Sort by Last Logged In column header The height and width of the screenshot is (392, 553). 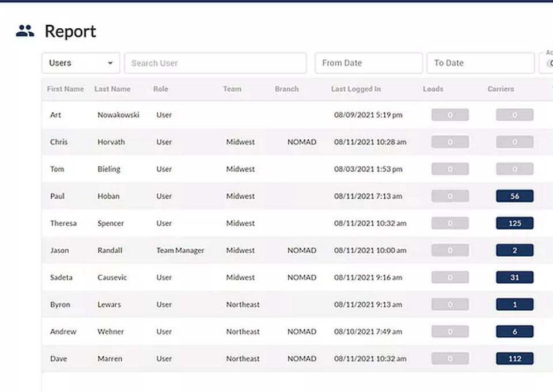coord(356,89)
